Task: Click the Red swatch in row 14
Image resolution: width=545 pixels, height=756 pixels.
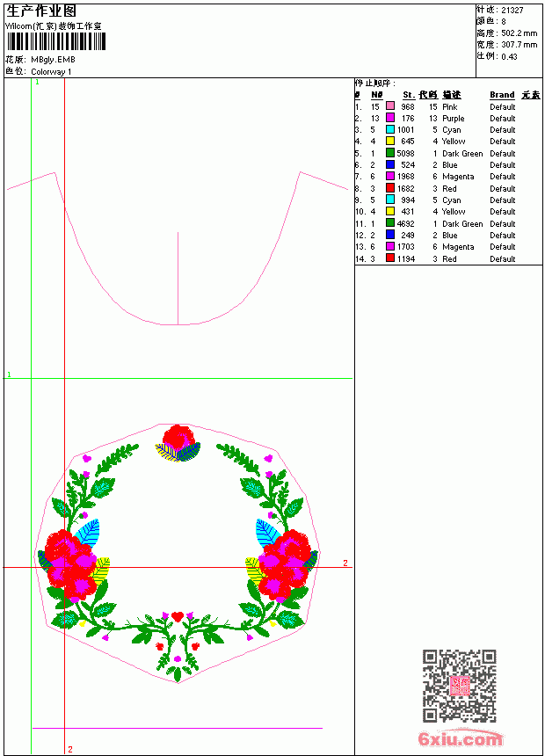Action: pos(390,258)
